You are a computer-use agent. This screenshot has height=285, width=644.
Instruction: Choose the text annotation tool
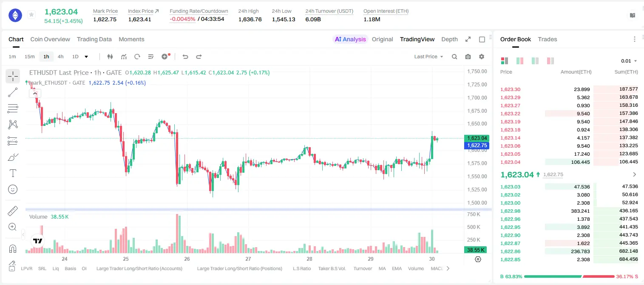[13, 173]
